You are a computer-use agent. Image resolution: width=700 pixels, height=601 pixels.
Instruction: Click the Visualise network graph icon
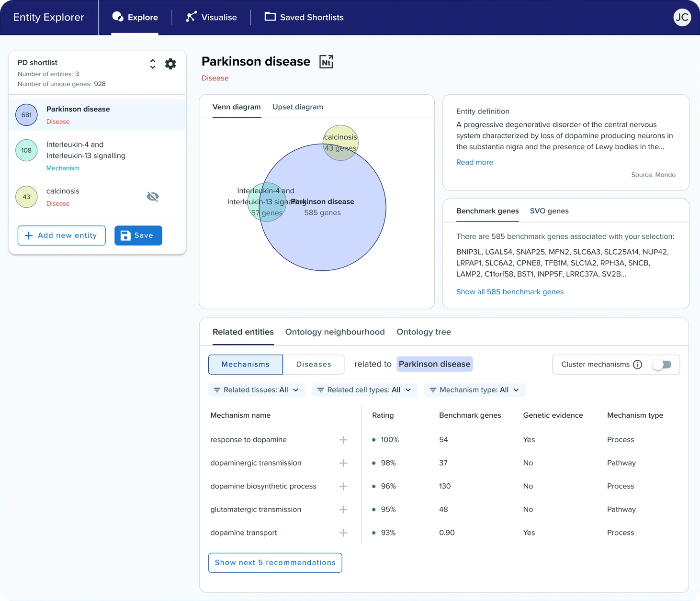(191, 17)
